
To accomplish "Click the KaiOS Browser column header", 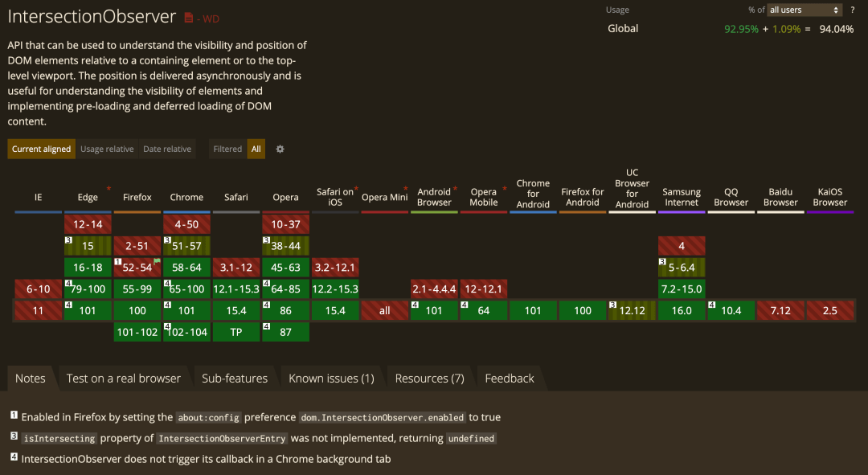I will click(x=829, y=197).
